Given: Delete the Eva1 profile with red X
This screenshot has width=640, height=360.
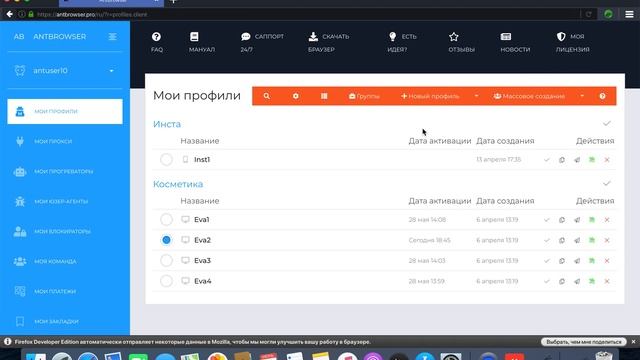Looking at the screenshot, I should [607, 220].
